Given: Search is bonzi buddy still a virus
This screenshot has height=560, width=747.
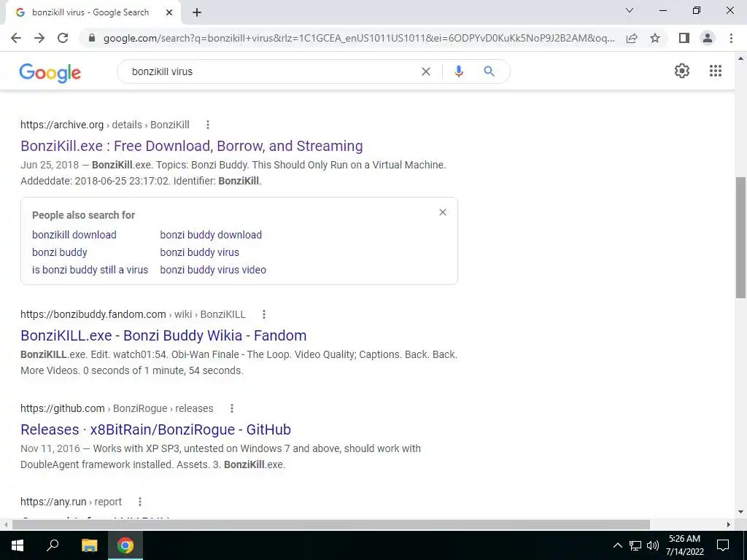Looking at the screenshot, I should 90,270.
